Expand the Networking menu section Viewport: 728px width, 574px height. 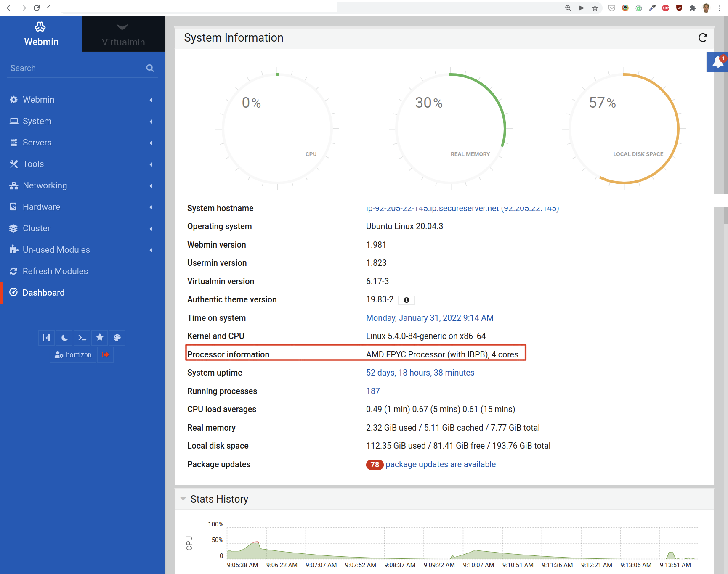click(x=45, y=185)
